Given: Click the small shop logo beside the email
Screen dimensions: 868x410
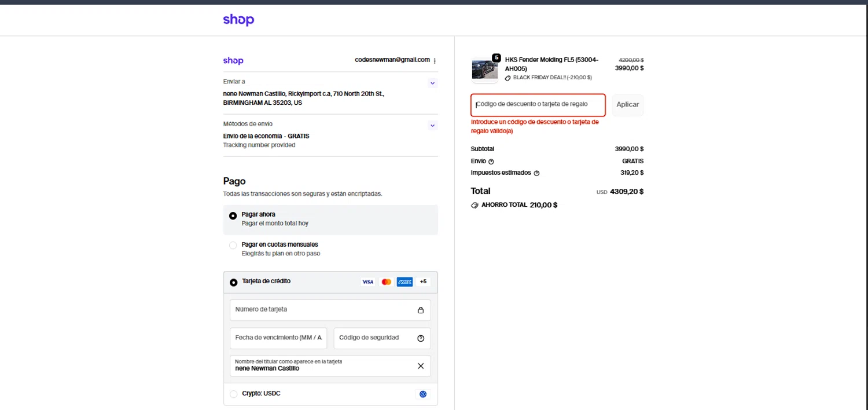Looking at the screenshot, I should point(233,60).
